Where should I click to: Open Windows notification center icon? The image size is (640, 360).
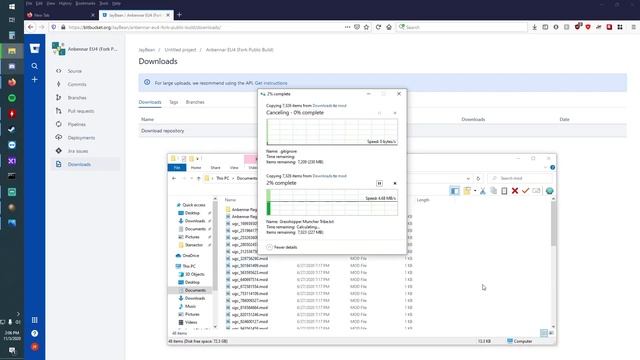click(x=12, y=350)
